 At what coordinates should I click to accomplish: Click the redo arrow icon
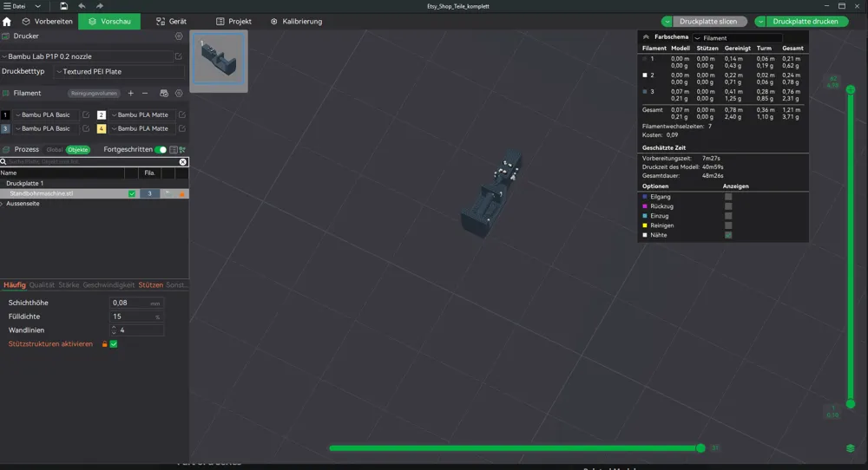click(x=100, y=6)
